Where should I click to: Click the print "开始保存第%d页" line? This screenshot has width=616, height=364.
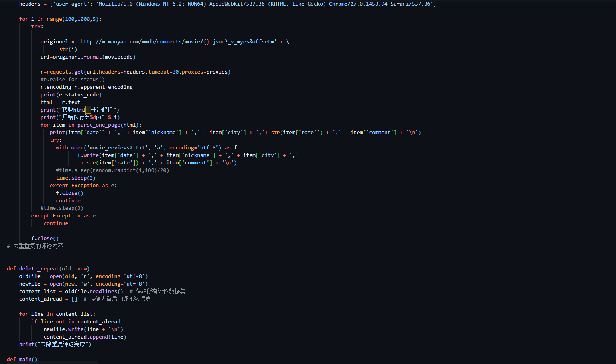pos(80,117)
